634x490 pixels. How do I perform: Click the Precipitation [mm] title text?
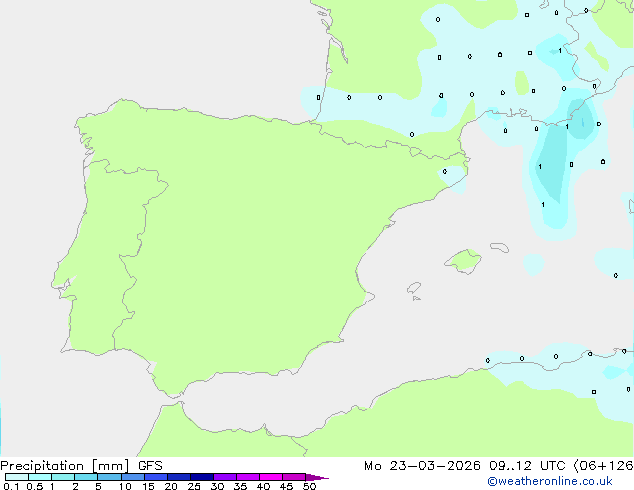click(65, 466)
